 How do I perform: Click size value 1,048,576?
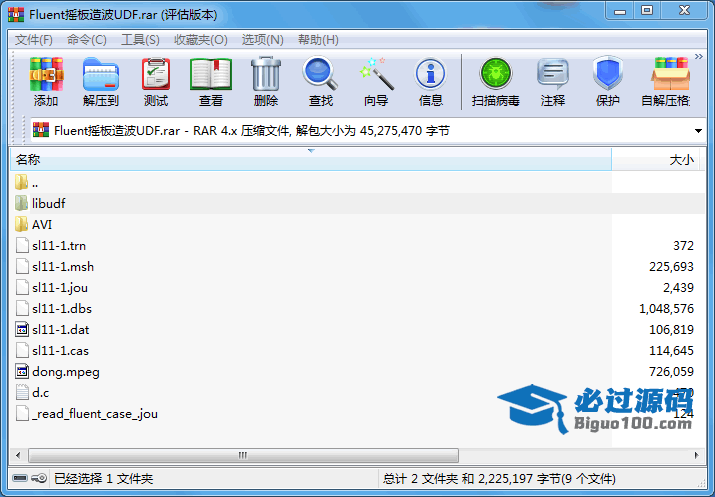[666, 309]
